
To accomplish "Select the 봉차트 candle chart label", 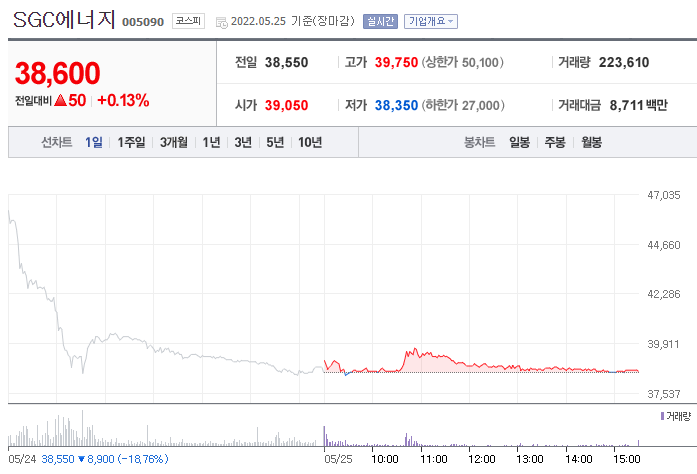I will coord(480,142).
